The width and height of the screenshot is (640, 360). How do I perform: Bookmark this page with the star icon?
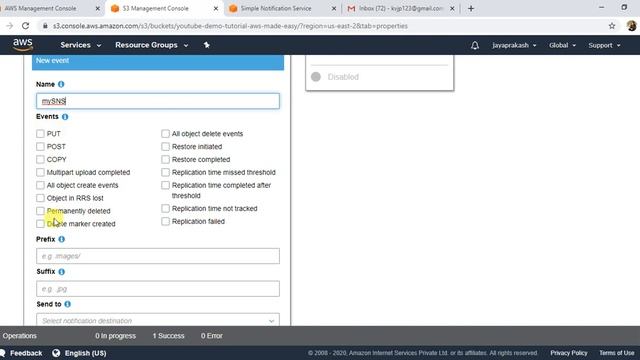[x=612, y=26]
